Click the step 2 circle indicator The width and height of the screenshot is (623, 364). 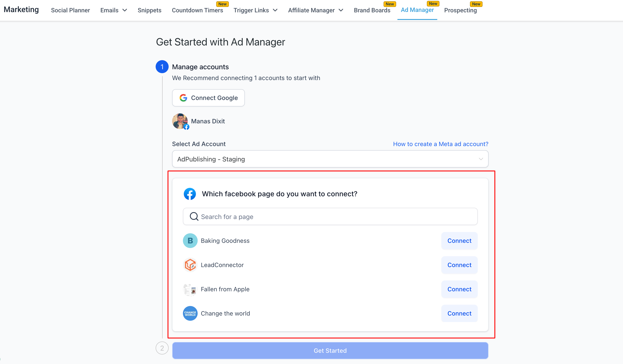(162, 348)
